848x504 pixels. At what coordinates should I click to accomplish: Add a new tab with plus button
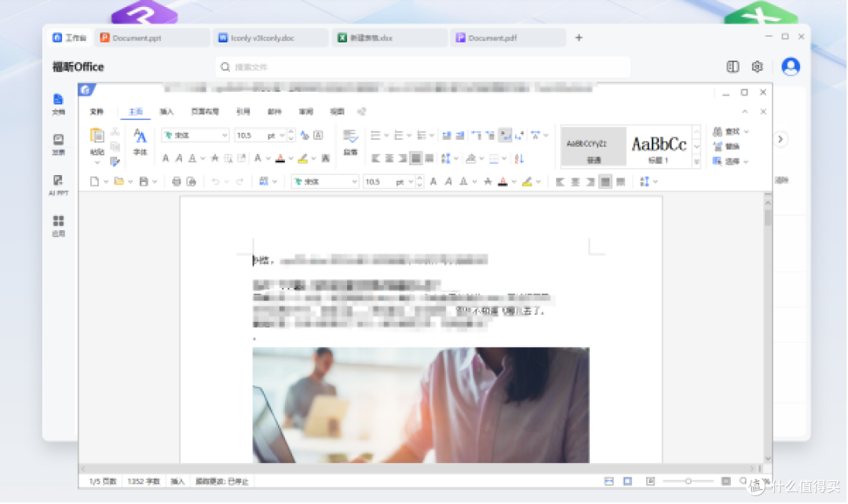point(579,38)
